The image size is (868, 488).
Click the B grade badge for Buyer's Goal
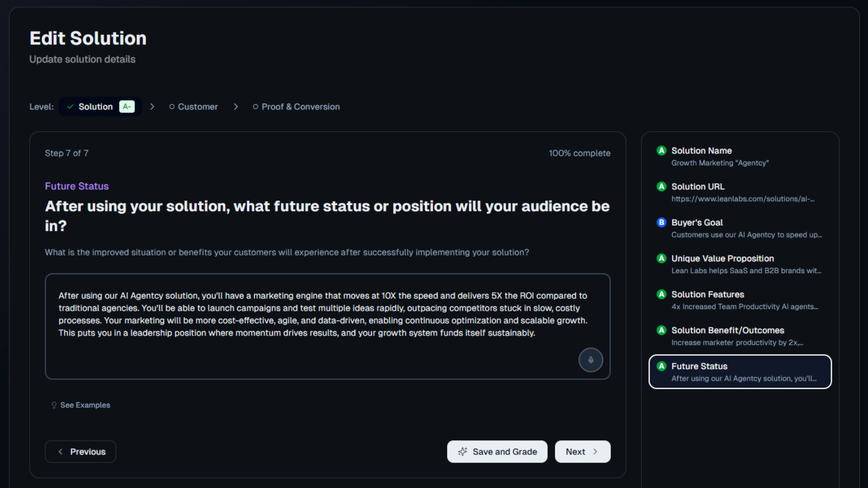[661, 222]
